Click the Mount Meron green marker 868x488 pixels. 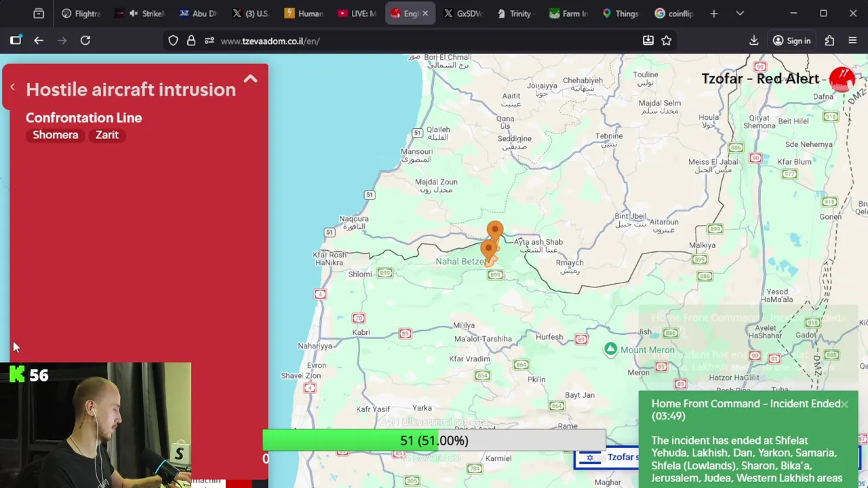tap(610, 349)
